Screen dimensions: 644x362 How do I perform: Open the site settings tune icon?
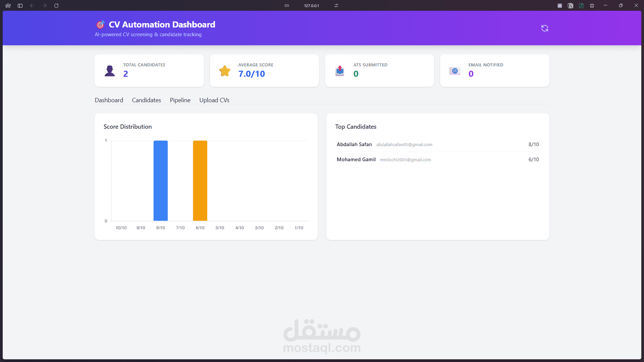pyautogui.click(x=336, y=6)
